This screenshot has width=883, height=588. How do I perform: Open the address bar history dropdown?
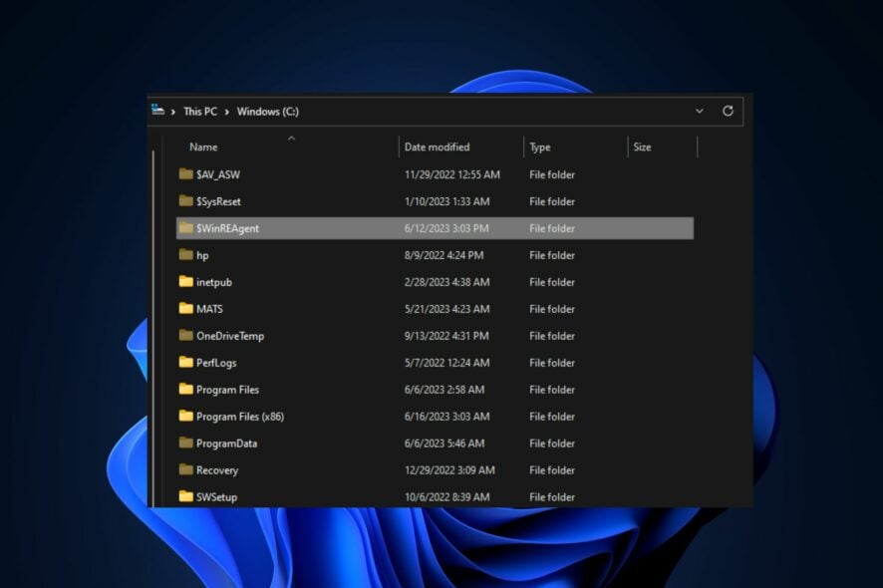click(x=699, y=111)
